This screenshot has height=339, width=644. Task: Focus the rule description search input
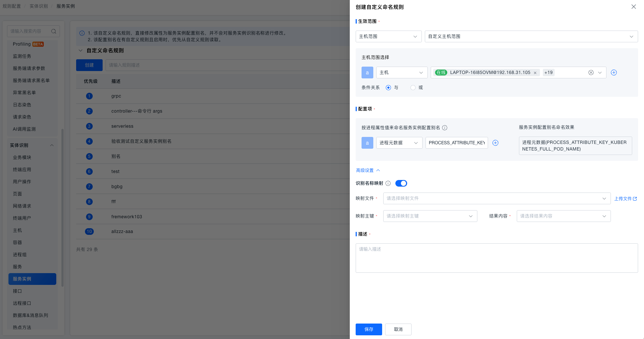click(227, 65)
